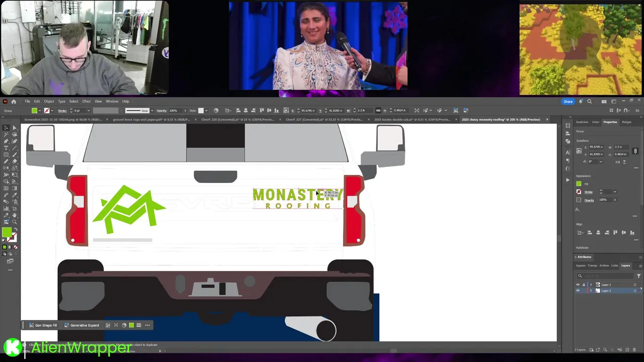Switch to ground fence logo wall paper document tab

pos(151,120)
